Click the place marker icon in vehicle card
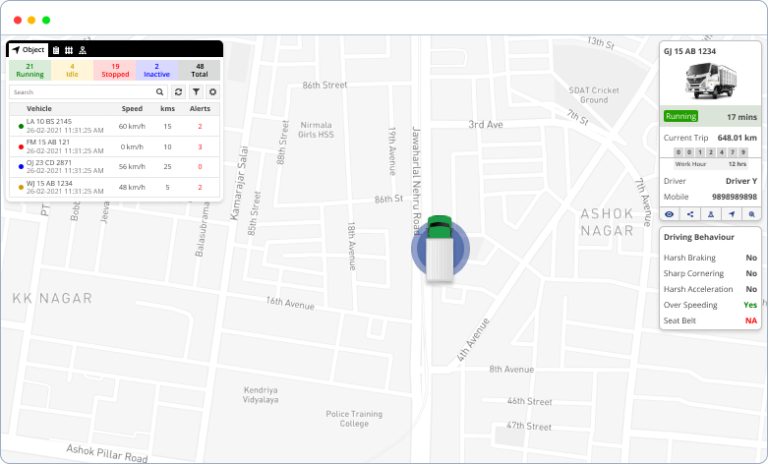The width and height of the screenshot is (768, 464). tap(711, 214)
